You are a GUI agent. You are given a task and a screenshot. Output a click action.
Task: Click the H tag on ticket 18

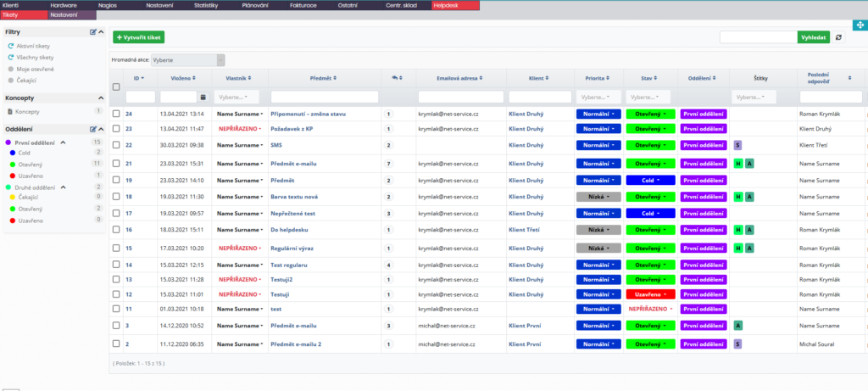(738, 197)
